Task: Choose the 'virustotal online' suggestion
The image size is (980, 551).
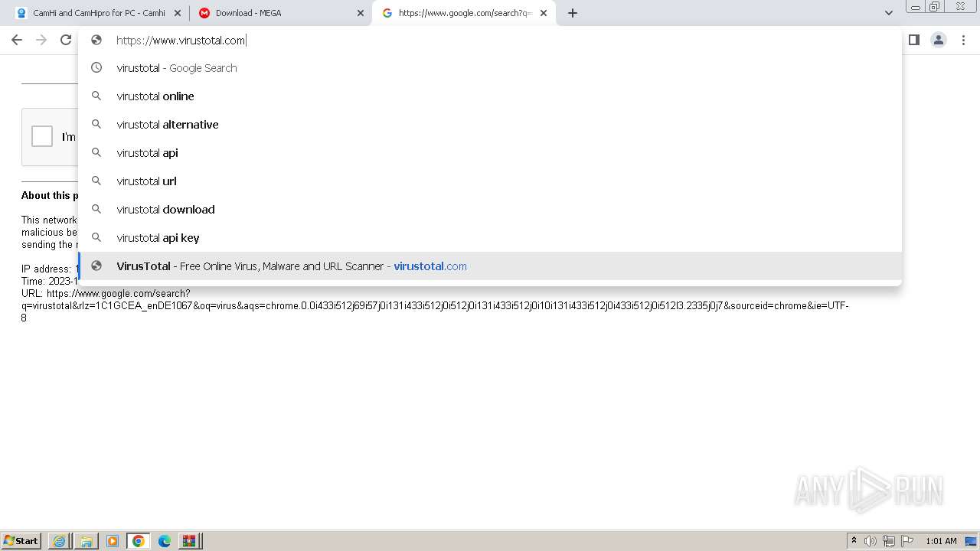Action: [x=490, y=96]
